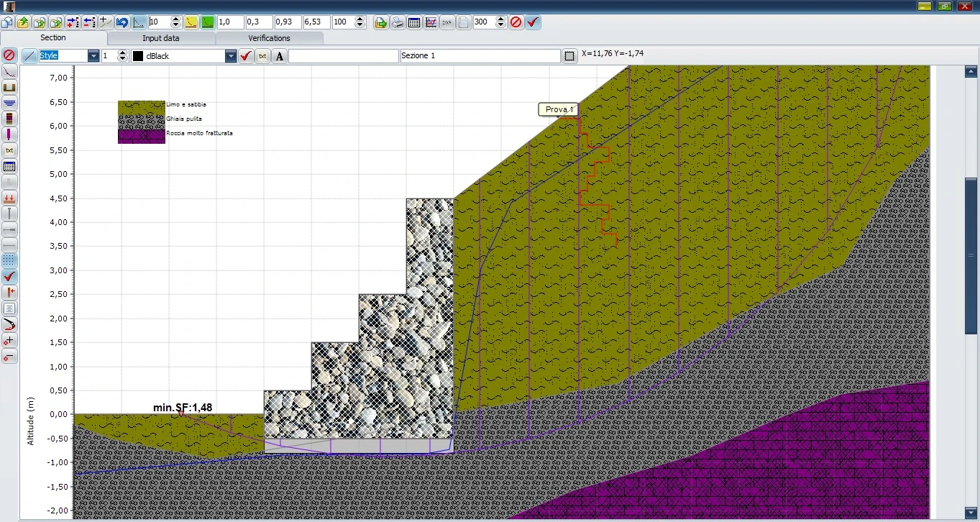Click the 'Prova 1' label on section
Screen dimensions: 980x522
point(558,109)
